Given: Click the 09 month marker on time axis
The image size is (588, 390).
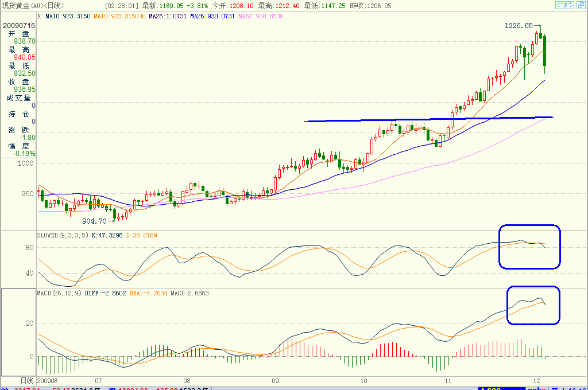Looking at the screenshot, I should click(x=275, y=381).
